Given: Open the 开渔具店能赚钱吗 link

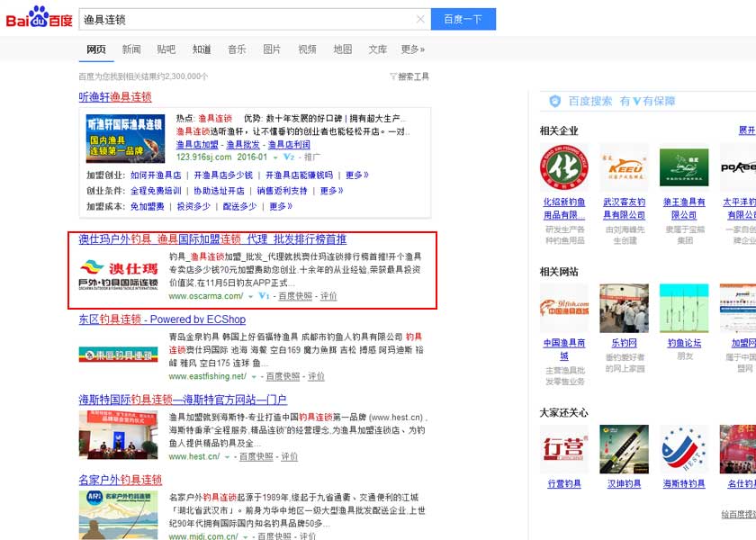Looking at the screenshot, I should [x=300, y=175].
